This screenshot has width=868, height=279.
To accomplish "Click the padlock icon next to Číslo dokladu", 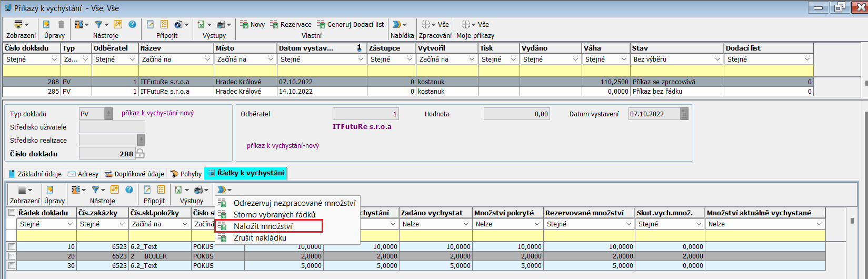I will pos(140,154).
